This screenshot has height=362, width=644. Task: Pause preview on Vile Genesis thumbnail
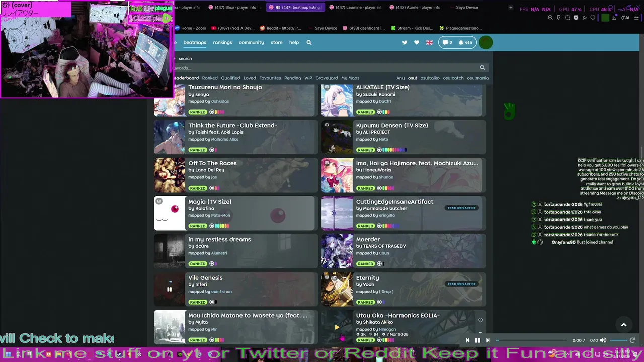point(169,289)
